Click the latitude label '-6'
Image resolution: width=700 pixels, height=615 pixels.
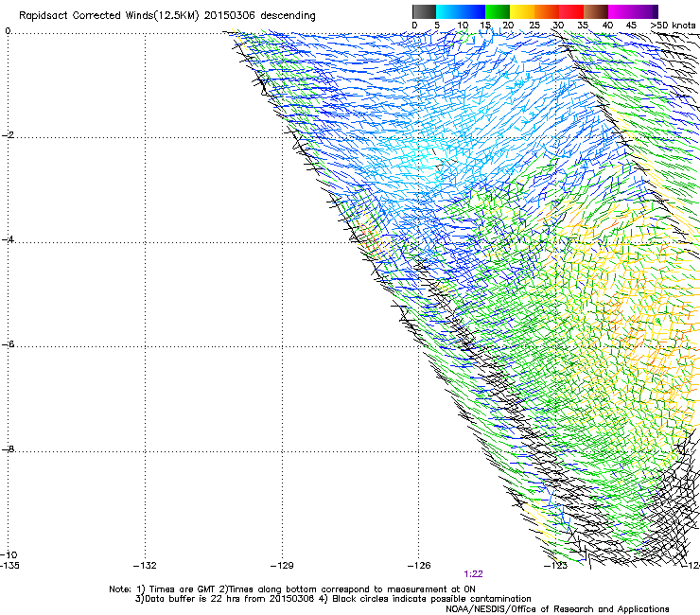coord(8,344)
